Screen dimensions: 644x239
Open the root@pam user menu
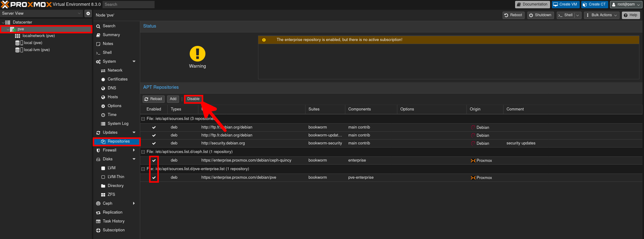(x=626, y=5)
